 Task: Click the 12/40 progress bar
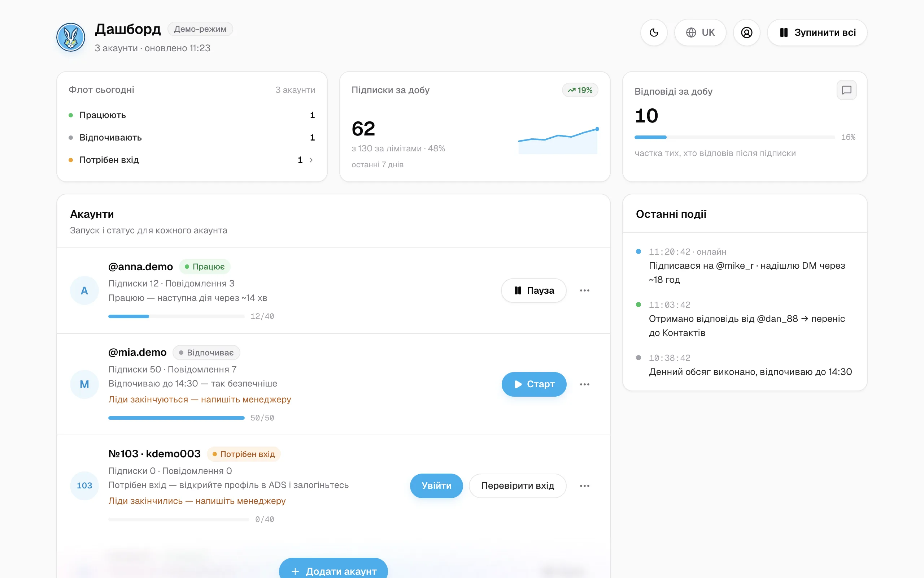[x=176, y=316]
